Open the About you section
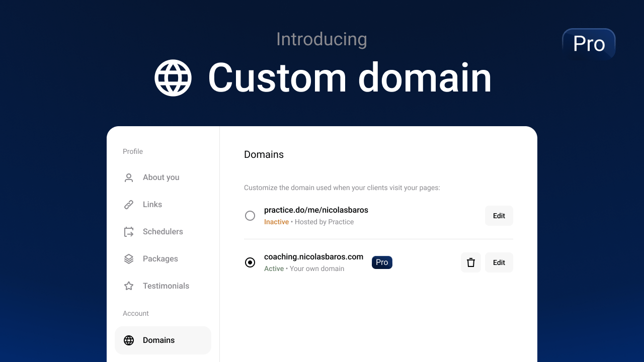Viewport: 644px width, 362px height. pyautogui.click(x=161, y=177)
